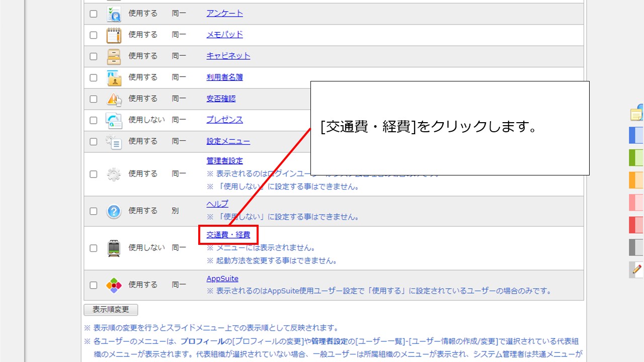Pick the green sticky note color

click(x=636, y=158)
